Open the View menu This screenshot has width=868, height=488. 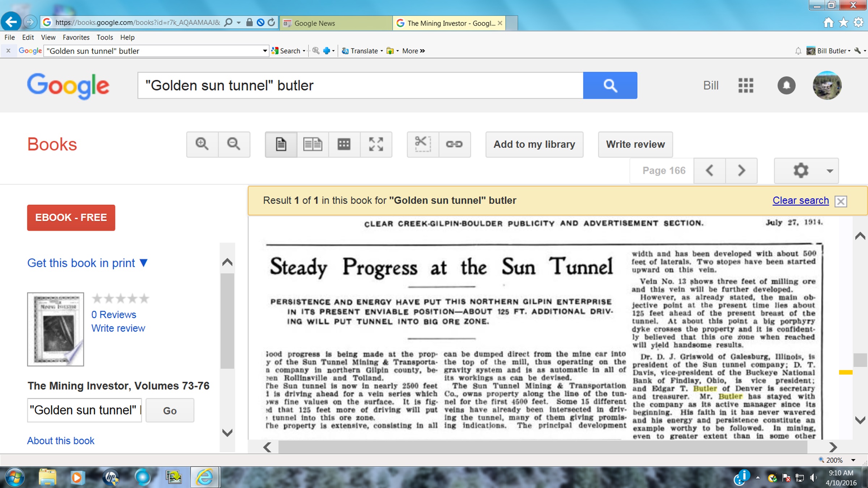(48, 37)
